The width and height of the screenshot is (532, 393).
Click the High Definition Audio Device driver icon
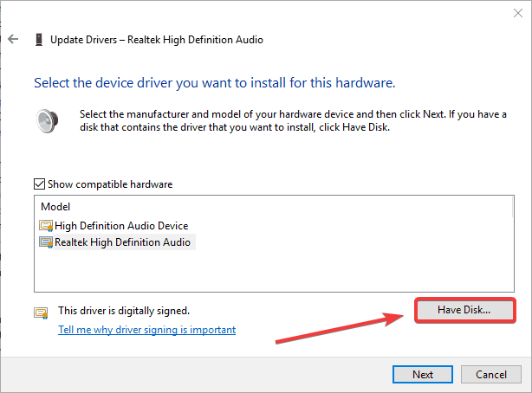(x=47, y=226)
